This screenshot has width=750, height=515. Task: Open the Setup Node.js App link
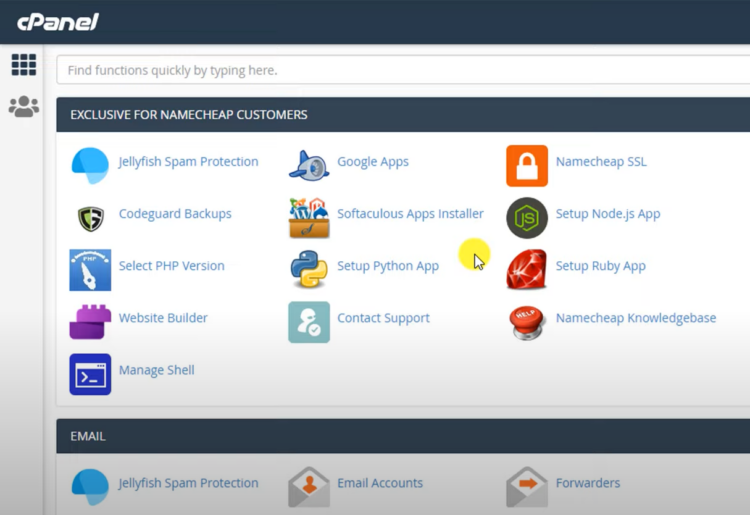tap(608, 214)
